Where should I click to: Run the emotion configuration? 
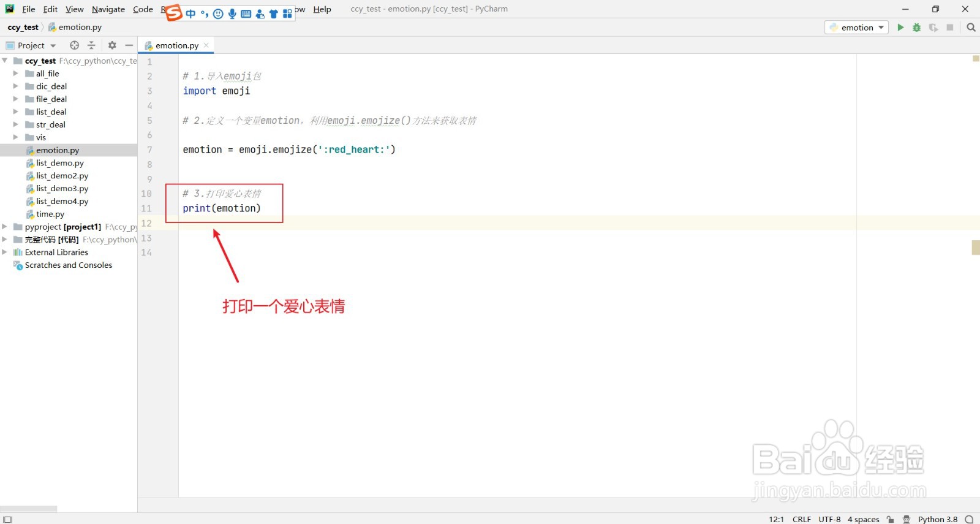tap(900, 28)
